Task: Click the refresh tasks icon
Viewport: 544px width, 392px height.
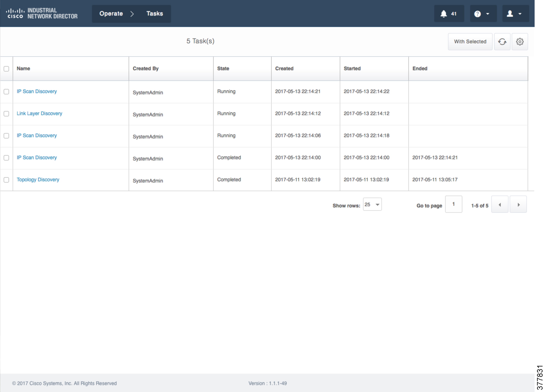Action: (502, 42)
